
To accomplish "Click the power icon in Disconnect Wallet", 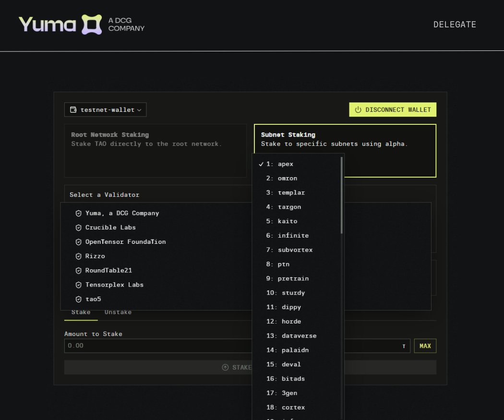I will click(x=358, y=109).
